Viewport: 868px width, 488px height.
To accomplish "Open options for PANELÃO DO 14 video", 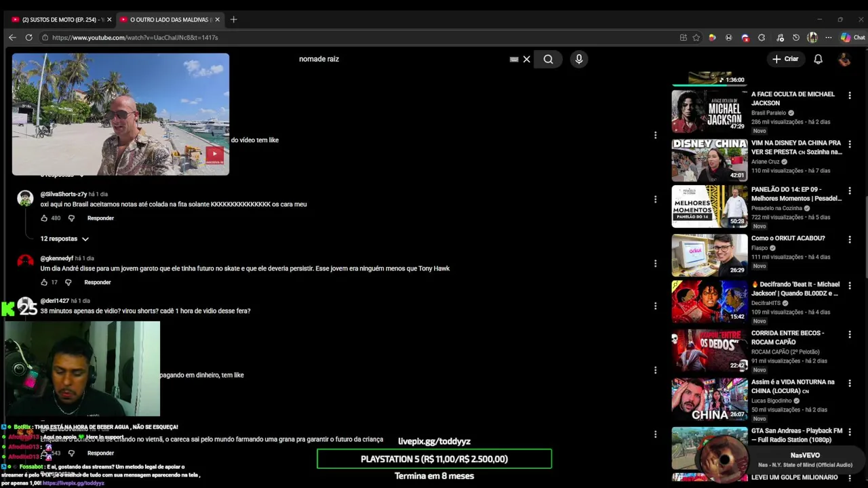I will point(849,191).
